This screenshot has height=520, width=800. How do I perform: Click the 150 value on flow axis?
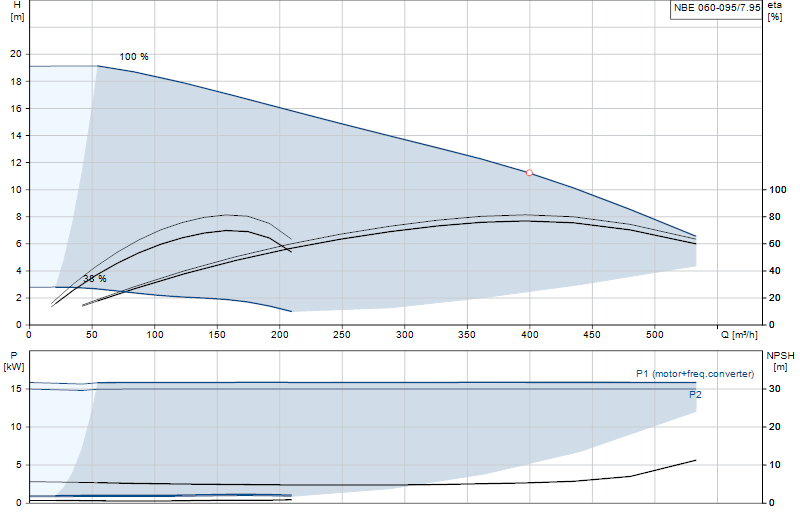click(x=217, y=335)
